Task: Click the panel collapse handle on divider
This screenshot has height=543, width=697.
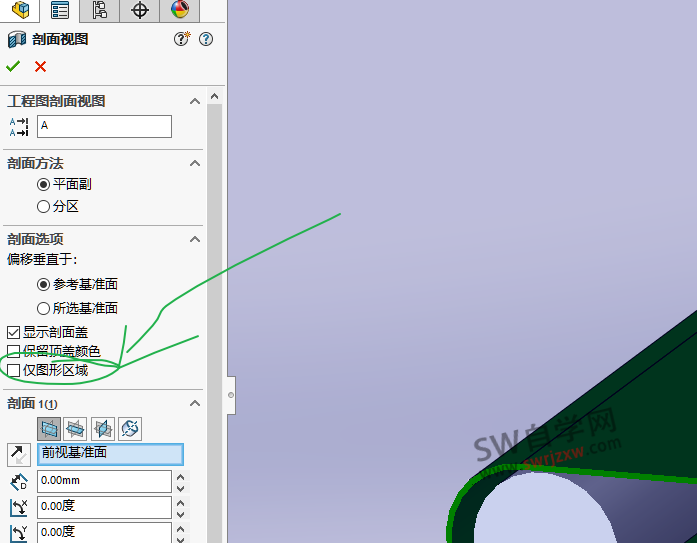Action: (x=231, y=395)
